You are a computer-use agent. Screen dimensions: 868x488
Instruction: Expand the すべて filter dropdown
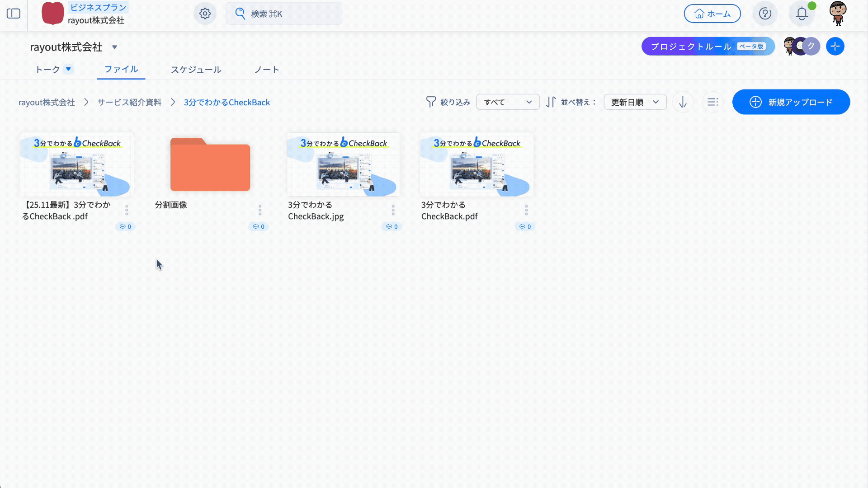coord(508,102)
